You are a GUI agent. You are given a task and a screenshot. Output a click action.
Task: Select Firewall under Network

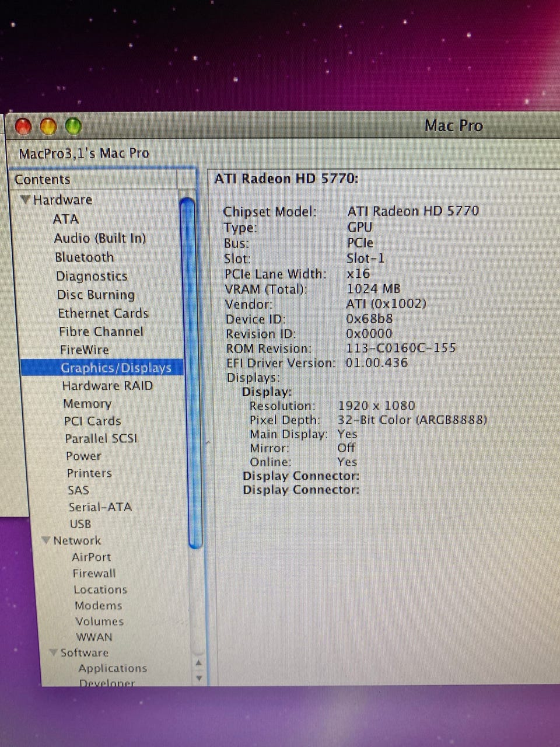[x=94, y=574]
